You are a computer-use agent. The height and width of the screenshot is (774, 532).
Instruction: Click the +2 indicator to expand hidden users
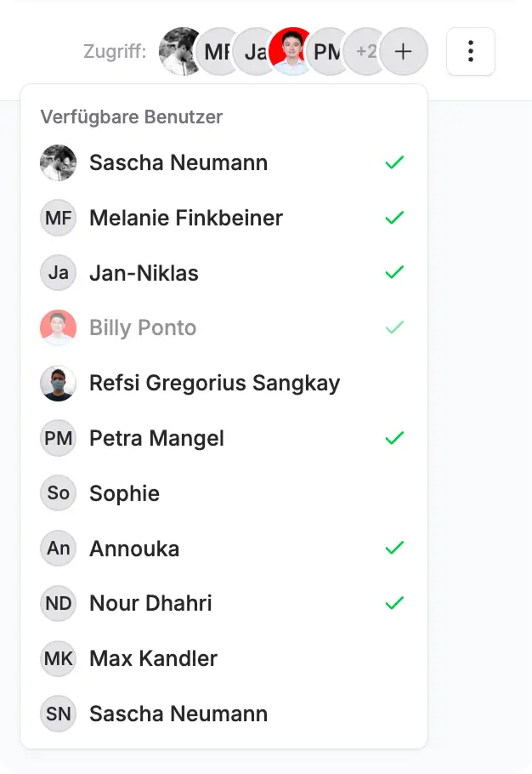coord(365,51)
